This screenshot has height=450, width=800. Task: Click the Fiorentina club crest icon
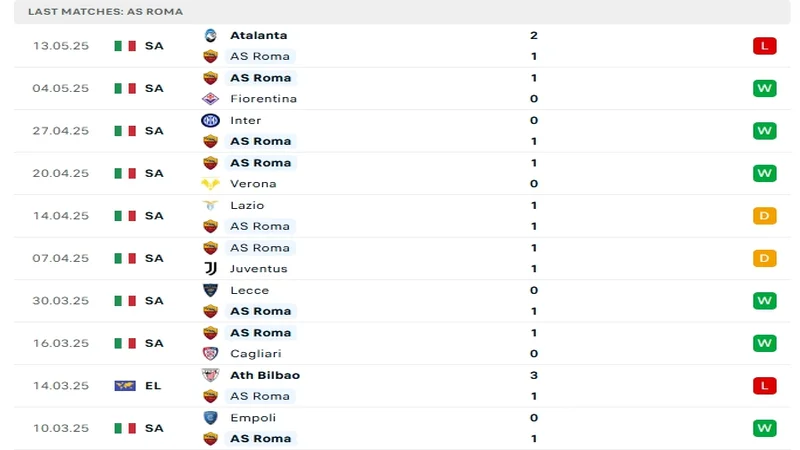pyautogui.click(x=210, y=99)
